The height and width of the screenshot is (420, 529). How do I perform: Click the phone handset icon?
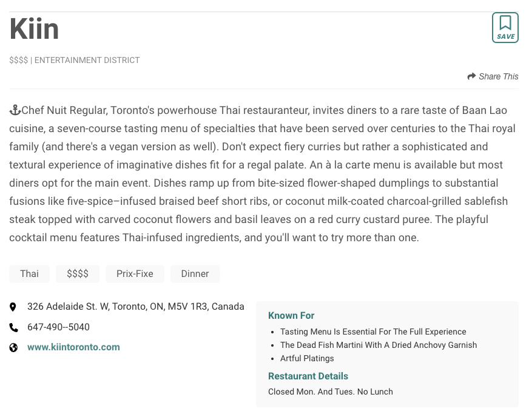13,327
